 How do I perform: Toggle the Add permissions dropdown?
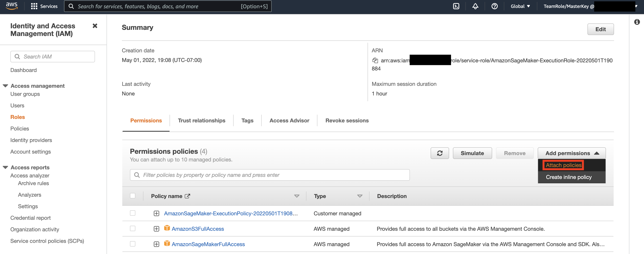tap(572, 153)
